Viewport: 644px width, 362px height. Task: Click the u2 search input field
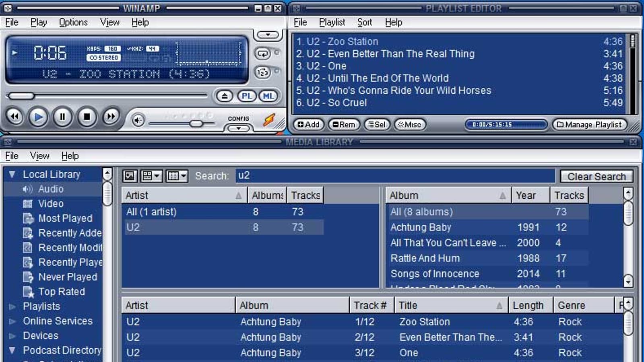(395, 176)
